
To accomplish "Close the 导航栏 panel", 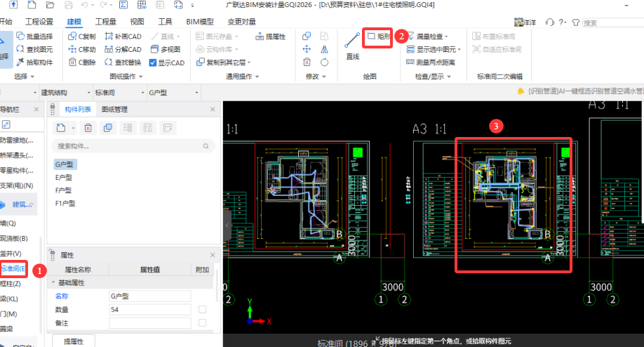I will [x=36, y=110].
